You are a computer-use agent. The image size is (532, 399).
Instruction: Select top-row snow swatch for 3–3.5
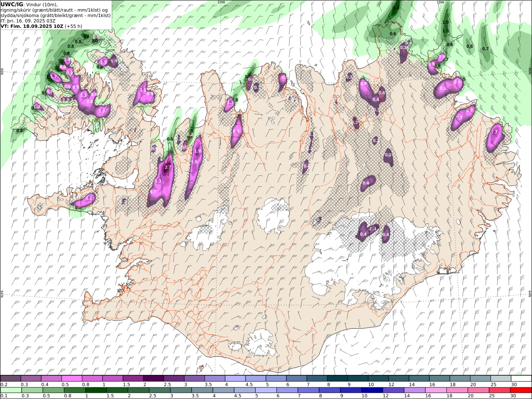(194, 378)
